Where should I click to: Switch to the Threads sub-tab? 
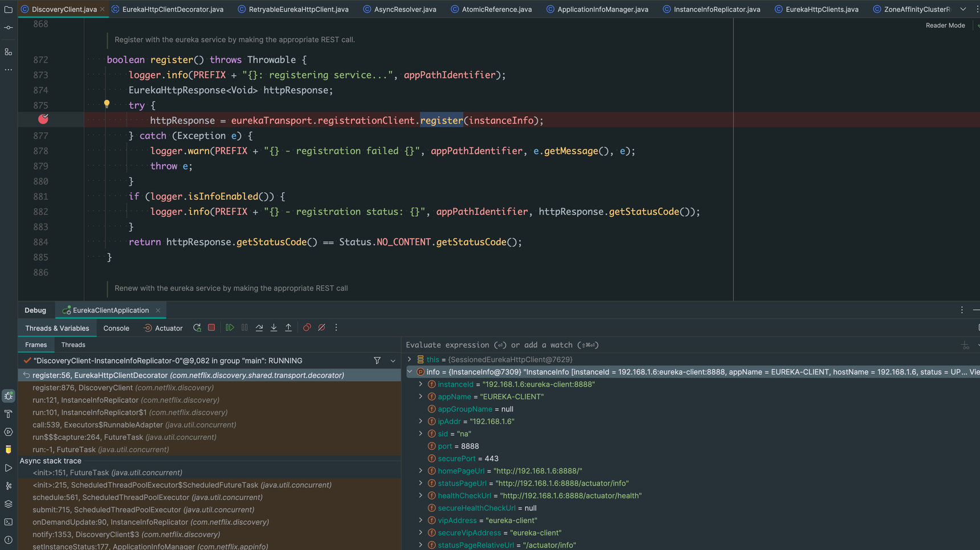[x=73, y=345]
